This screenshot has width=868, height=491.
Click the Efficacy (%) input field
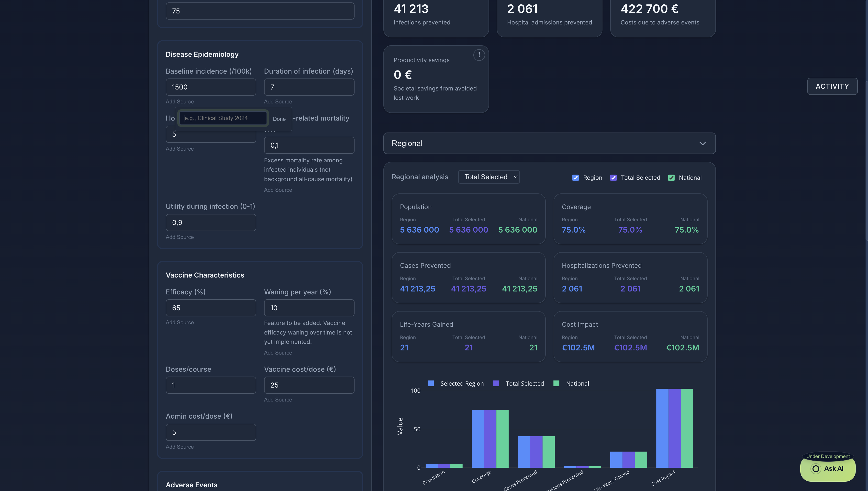[211, 308]
